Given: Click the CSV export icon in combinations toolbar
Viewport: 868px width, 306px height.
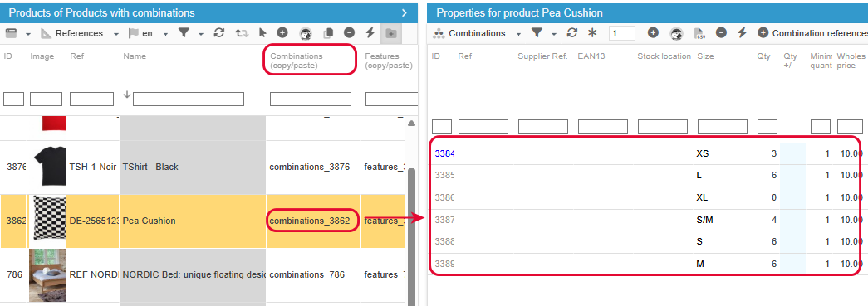Looking at the screenshot, I should click(x=699, y=34).
